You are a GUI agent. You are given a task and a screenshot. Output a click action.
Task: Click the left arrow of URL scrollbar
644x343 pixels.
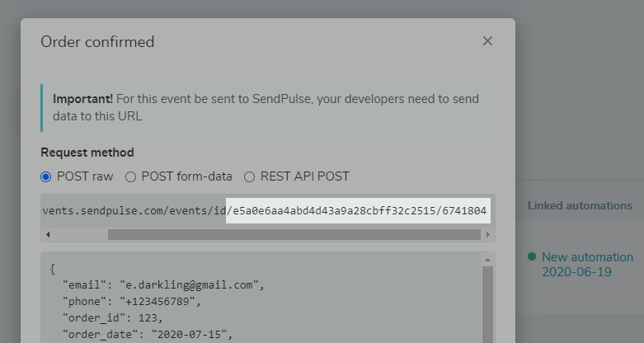click(x=47, y=234)
